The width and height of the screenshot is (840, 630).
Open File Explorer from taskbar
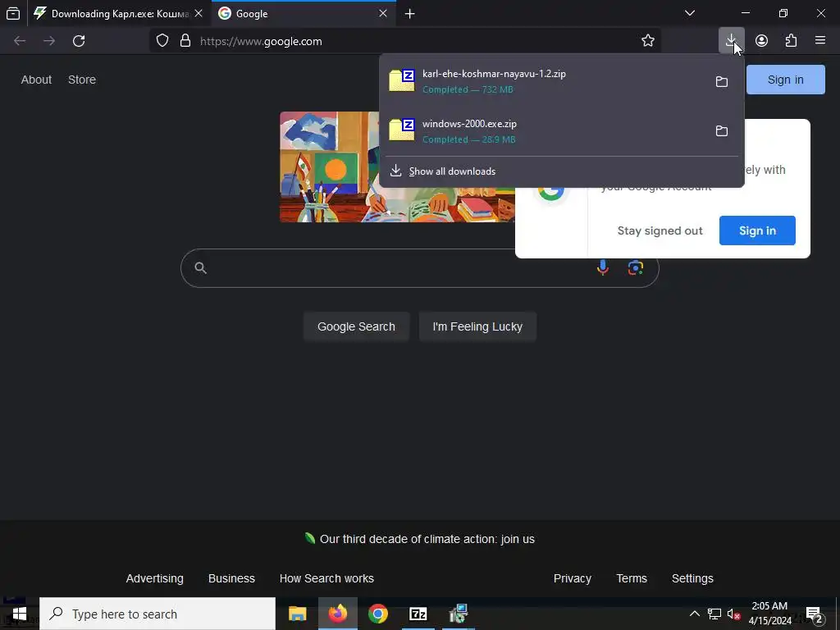297,614
